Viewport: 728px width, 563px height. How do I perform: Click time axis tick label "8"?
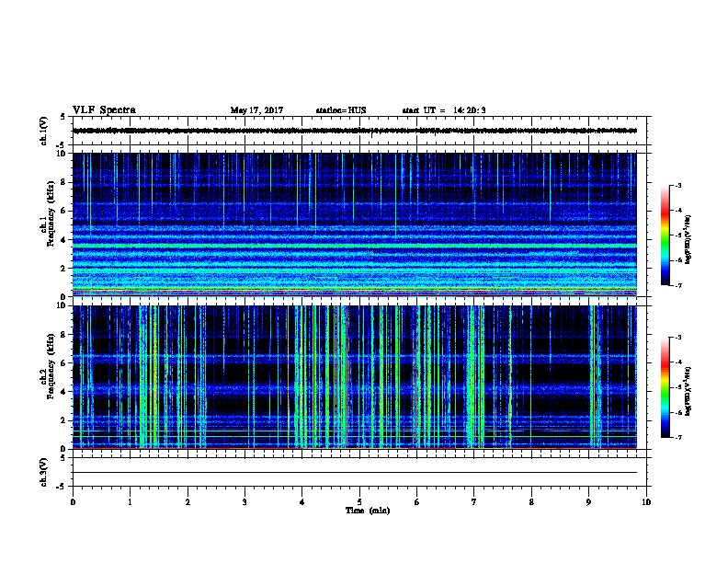(x=531, y=501)
